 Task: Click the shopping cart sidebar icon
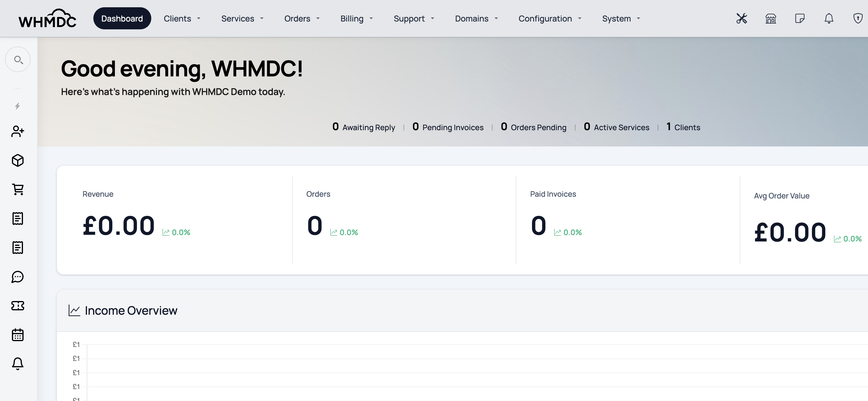pos(17,189)
